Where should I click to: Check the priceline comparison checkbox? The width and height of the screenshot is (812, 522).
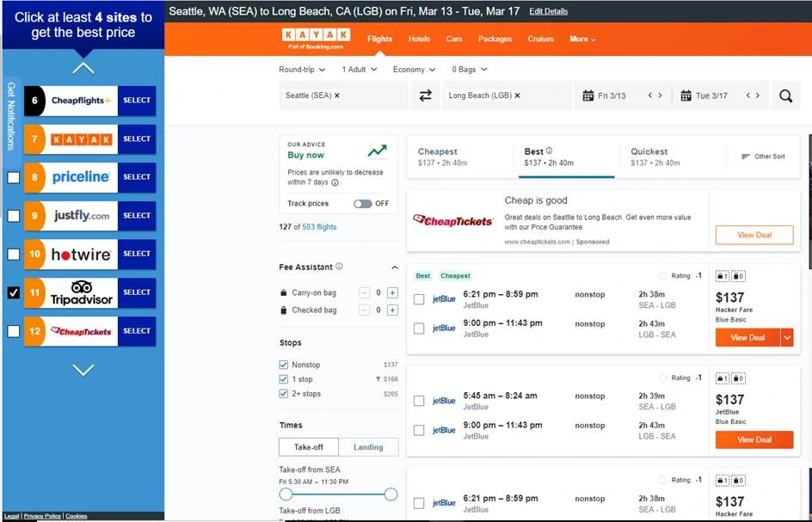14,178
